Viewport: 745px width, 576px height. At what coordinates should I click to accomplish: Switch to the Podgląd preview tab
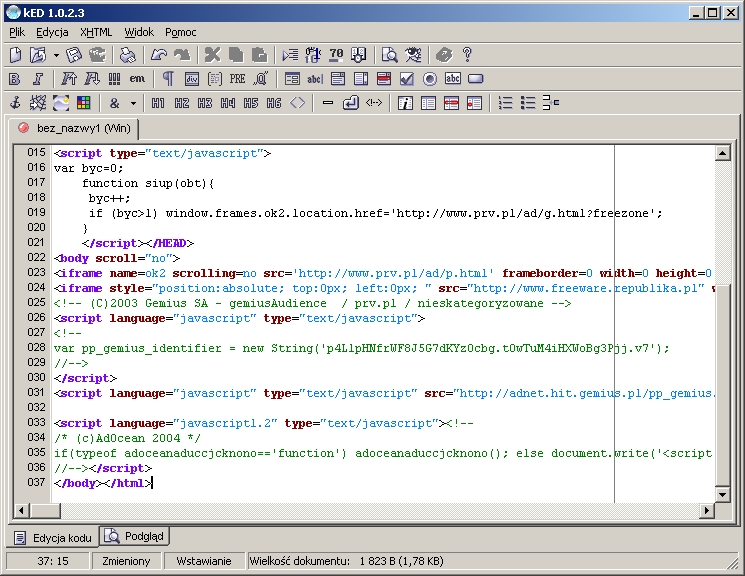pyautogui.click(x=134, y=537)
